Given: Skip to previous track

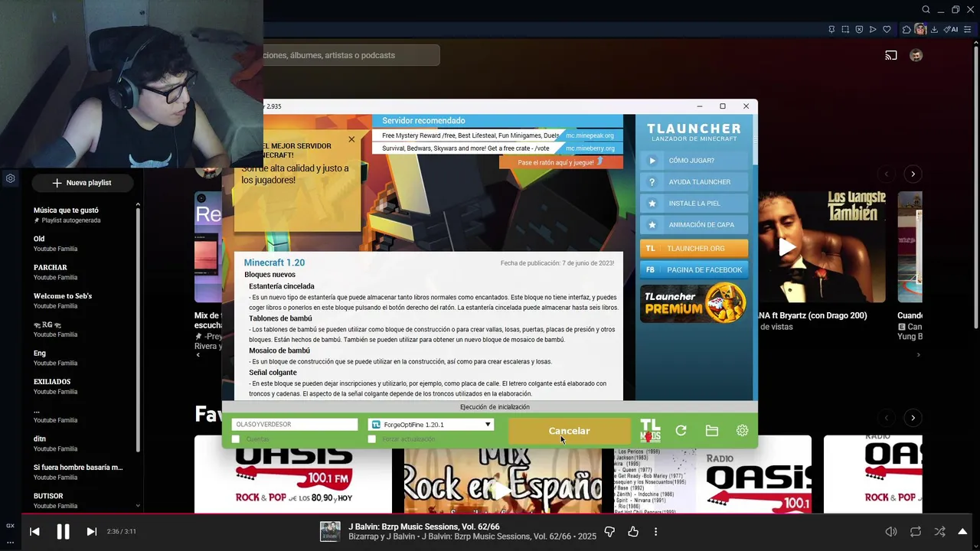Looking at the screenshot, I should [x=34, y=531].
